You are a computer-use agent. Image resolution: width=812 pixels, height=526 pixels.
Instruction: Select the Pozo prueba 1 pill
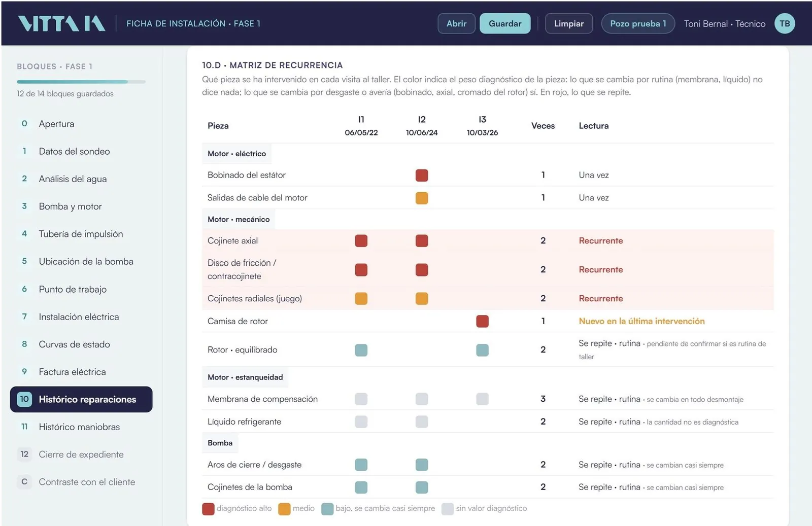click(x=638, y=23)
